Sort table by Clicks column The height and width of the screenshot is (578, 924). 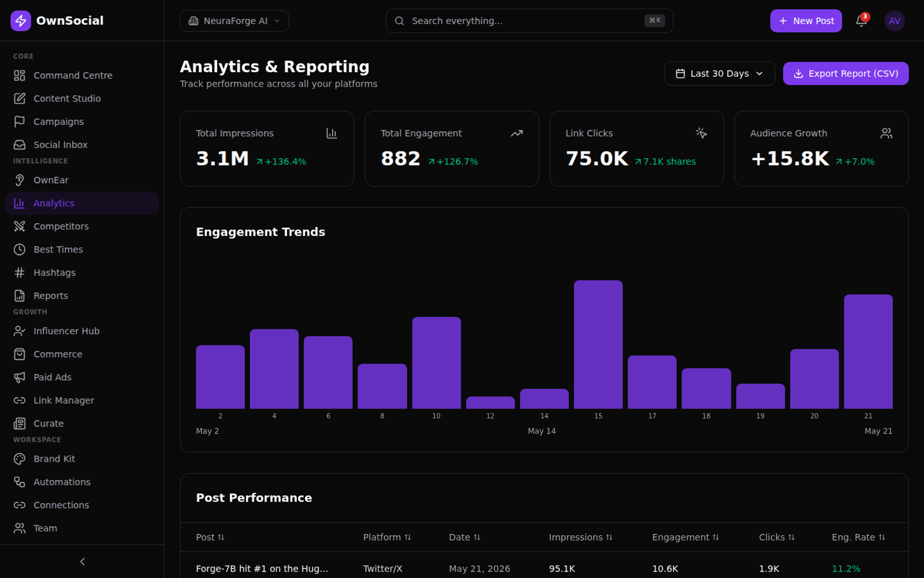[x=777, y=538]
